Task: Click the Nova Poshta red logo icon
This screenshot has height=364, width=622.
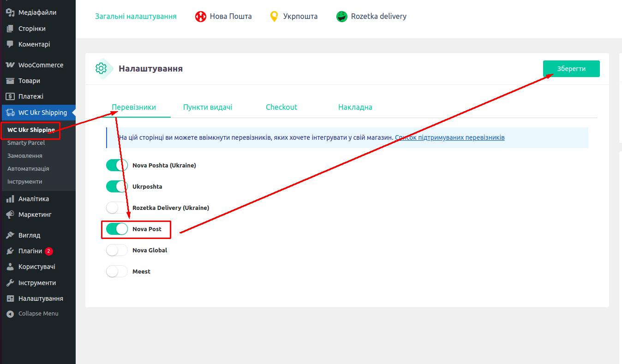Action: point(200,17)
